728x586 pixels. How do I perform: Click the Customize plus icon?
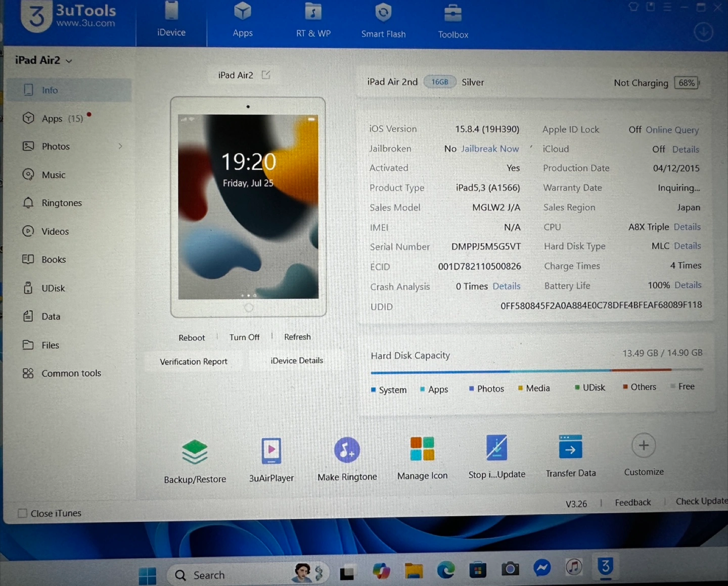pos(644,446)
